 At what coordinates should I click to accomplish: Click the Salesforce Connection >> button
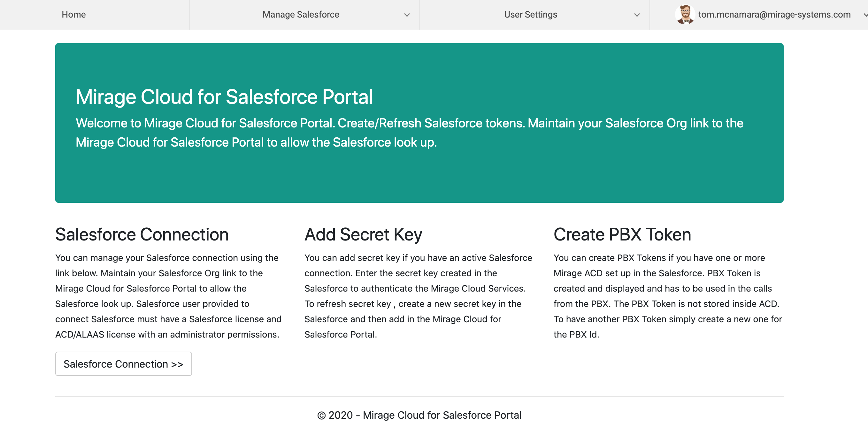click(123, 364)
